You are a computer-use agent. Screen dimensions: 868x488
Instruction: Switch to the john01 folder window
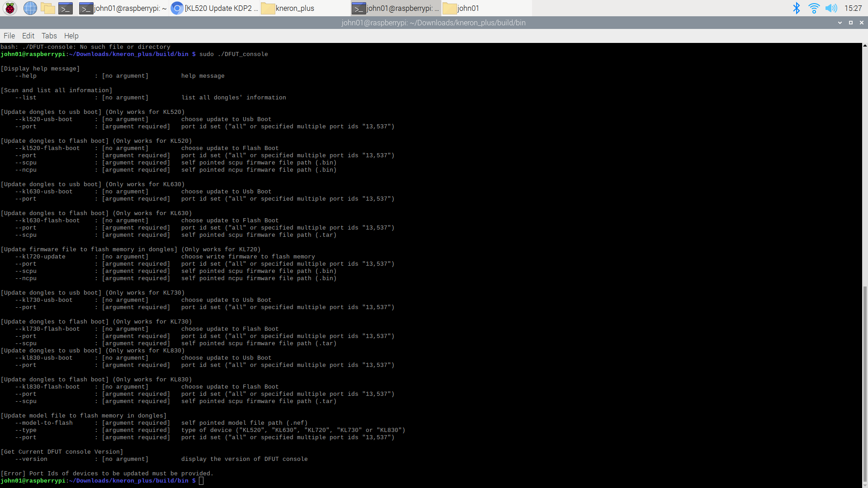(486, 8)
